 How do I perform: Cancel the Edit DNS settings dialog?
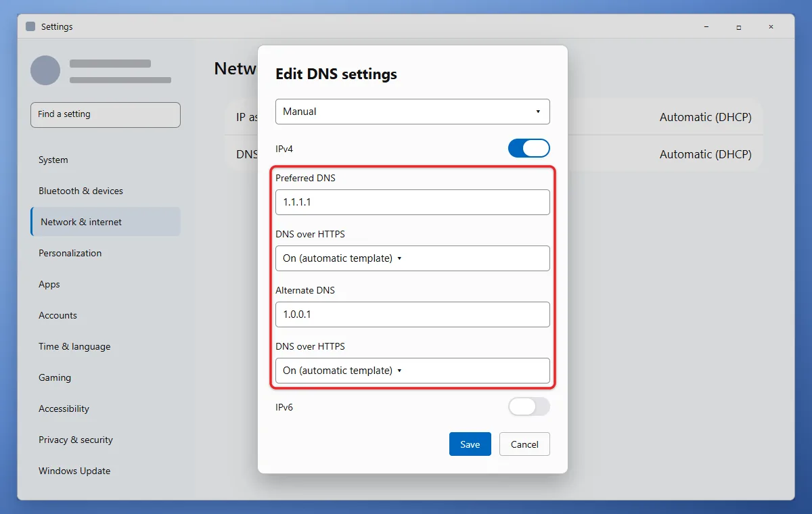pyautogui.click(x=524, y=444)
